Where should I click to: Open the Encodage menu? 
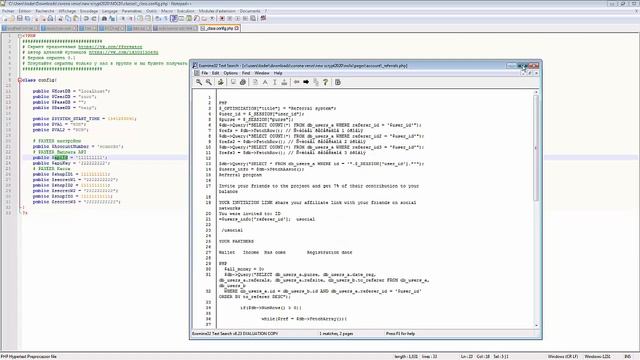tap(89, 11)
